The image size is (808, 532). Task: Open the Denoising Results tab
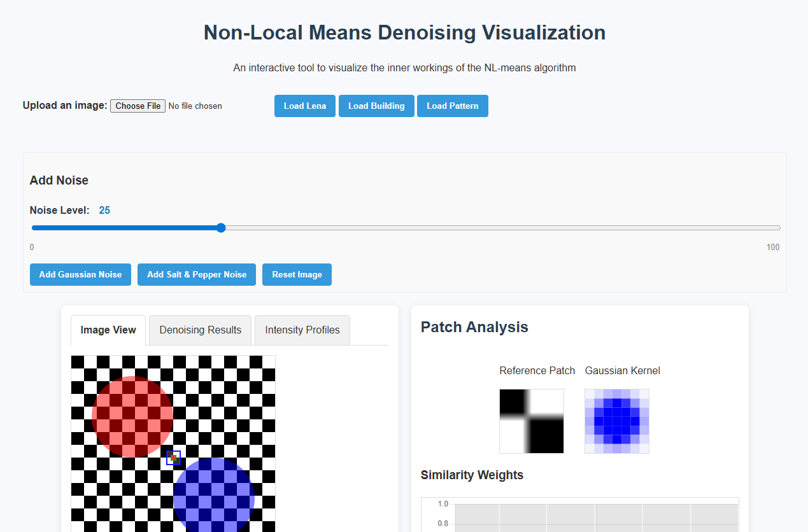coord(200,330)
